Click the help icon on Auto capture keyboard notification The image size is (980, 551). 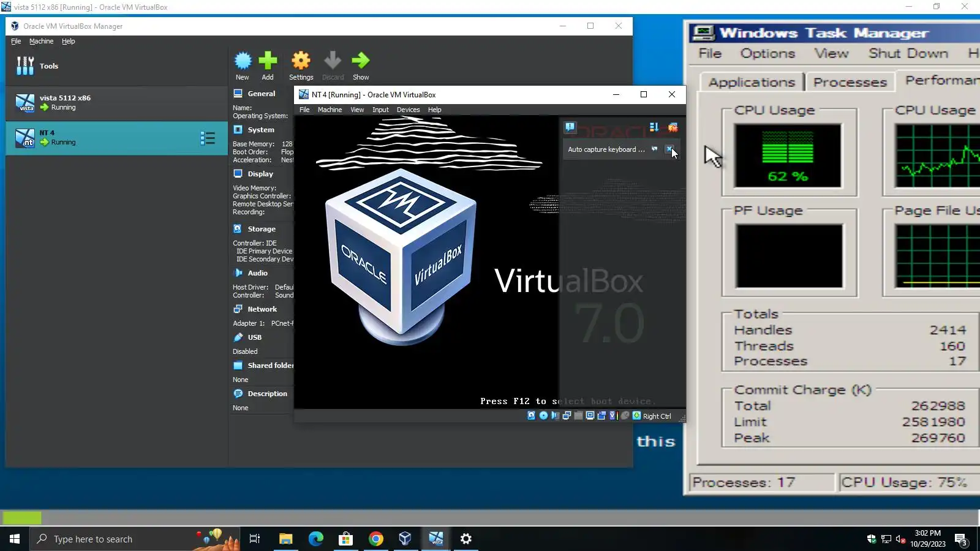coord(654,149)
